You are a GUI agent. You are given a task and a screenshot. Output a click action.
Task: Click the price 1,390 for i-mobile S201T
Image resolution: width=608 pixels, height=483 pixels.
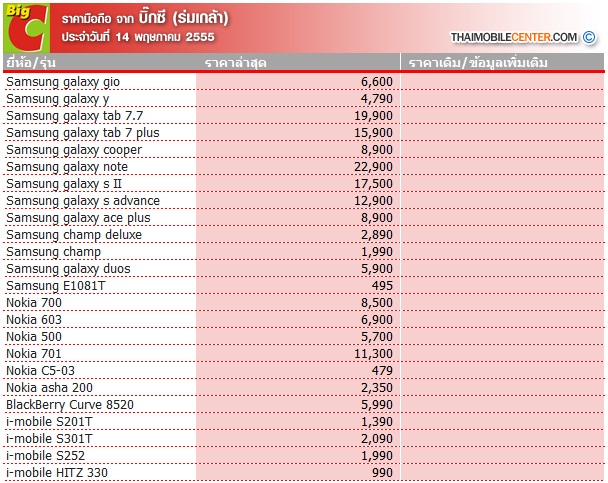tap(377, 422)
